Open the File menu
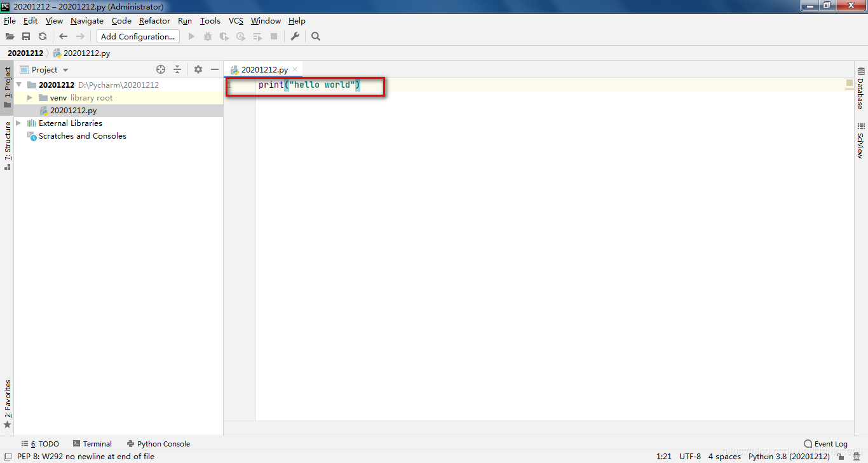The image size is (868, 463). coord(10,21)
